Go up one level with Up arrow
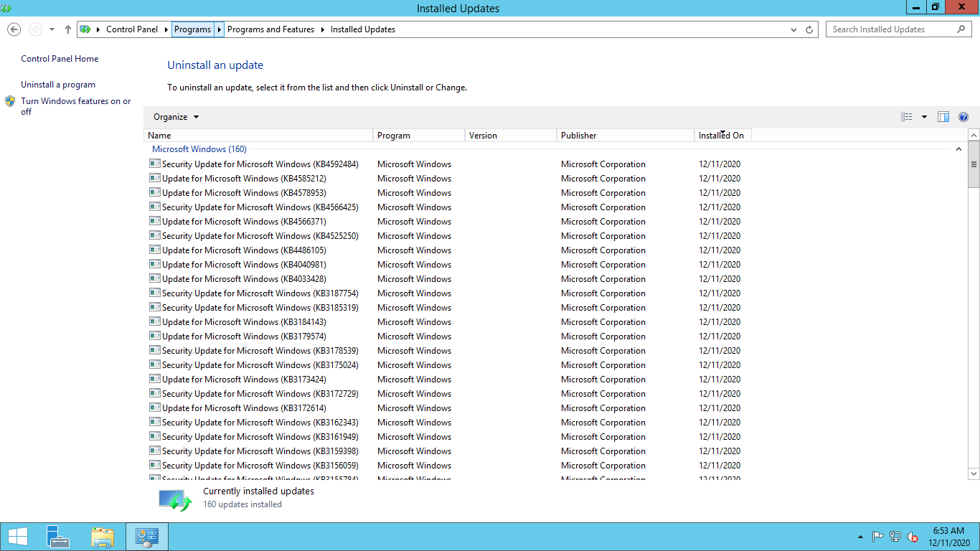This screenshot has height=551, width=980. 68,29
